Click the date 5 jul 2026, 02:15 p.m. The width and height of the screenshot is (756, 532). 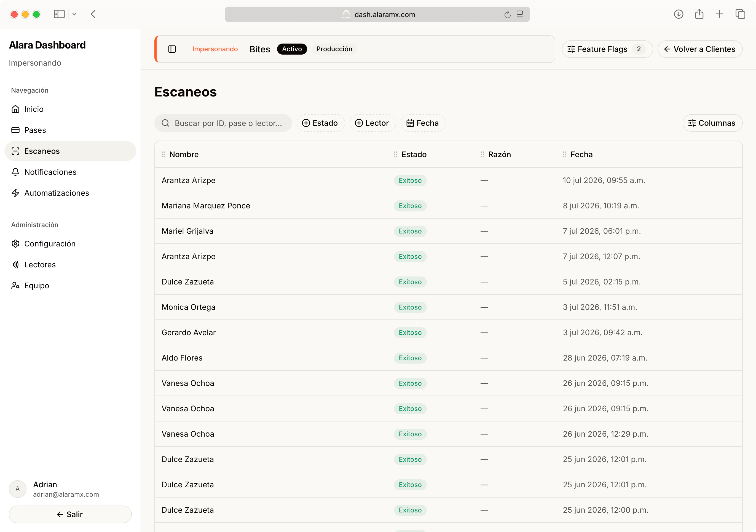pyautogui.click(x=602, y=282)
